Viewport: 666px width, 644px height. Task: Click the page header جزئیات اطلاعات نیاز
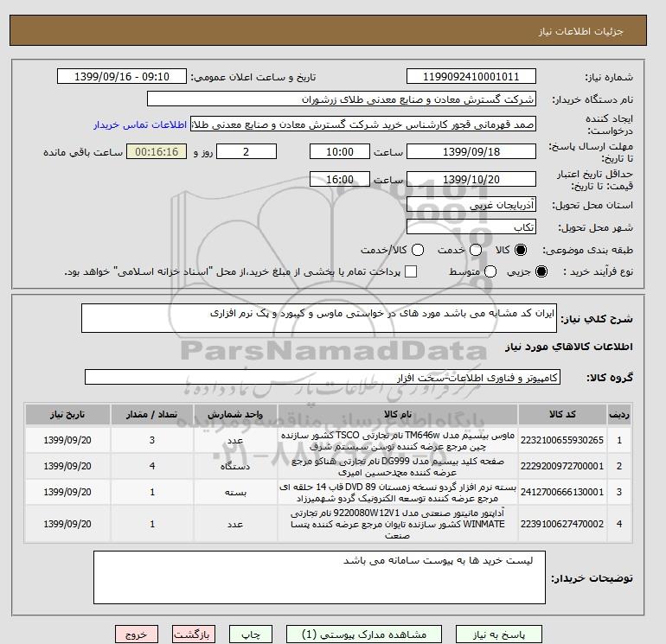pos(580,31)
